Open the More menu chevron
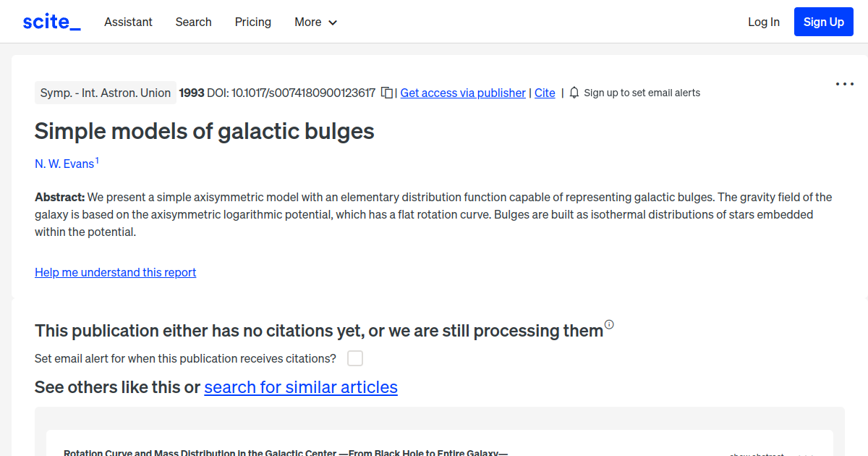 pyautogui.click(x=332, y=22)
